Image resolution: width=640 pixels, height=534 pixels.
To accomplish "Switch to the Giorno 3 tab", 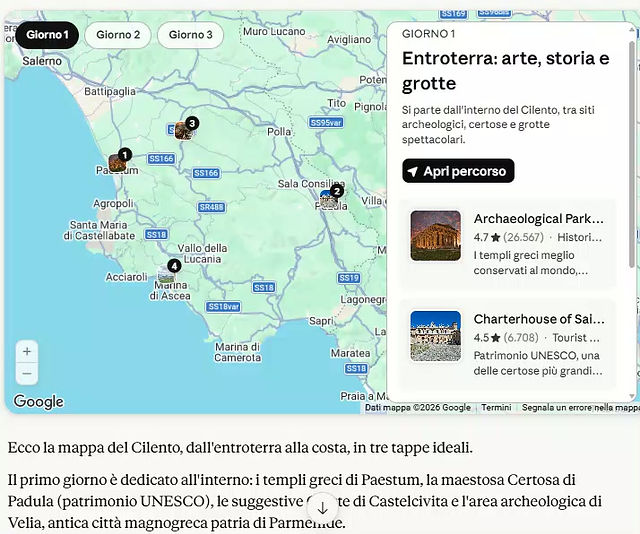I will pos(191,35).
